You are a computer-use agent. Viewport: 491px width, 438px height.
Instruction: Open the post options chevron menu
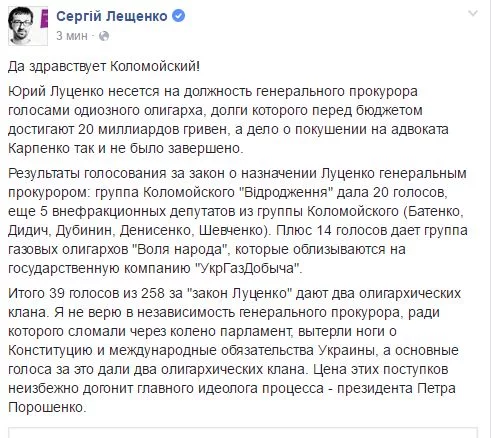[473, 14]
